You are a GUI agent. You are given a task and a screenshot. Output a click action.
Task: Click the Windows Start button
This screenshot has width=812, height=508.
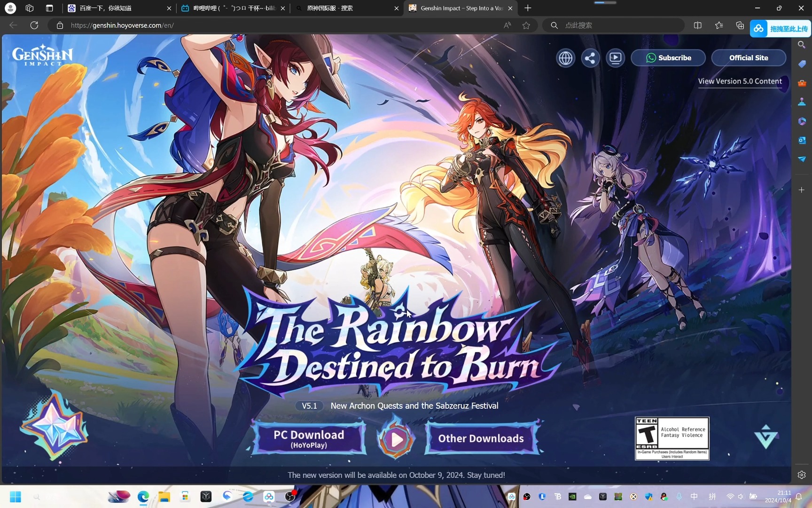click(x=16, y=497)
